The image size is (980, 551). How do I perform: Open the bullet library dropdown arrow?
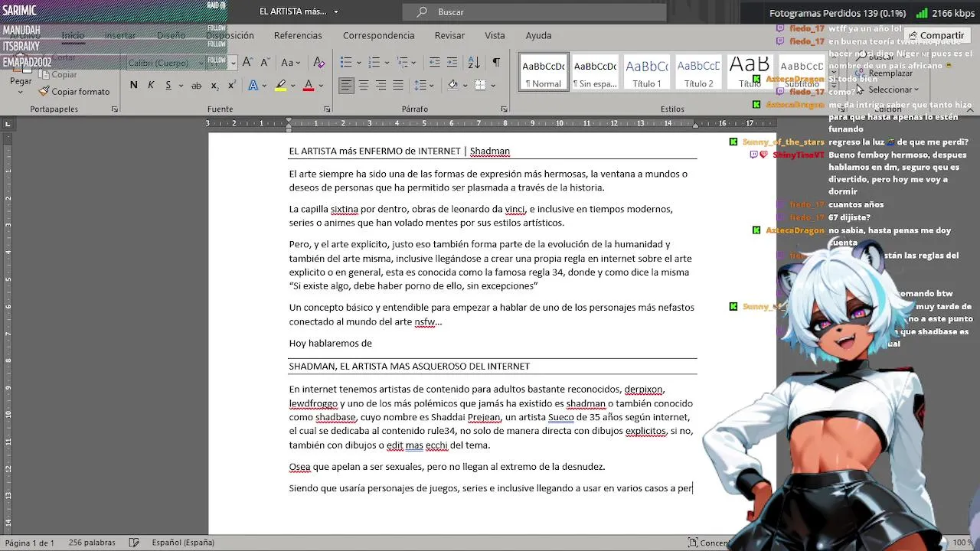click(358, 62)
